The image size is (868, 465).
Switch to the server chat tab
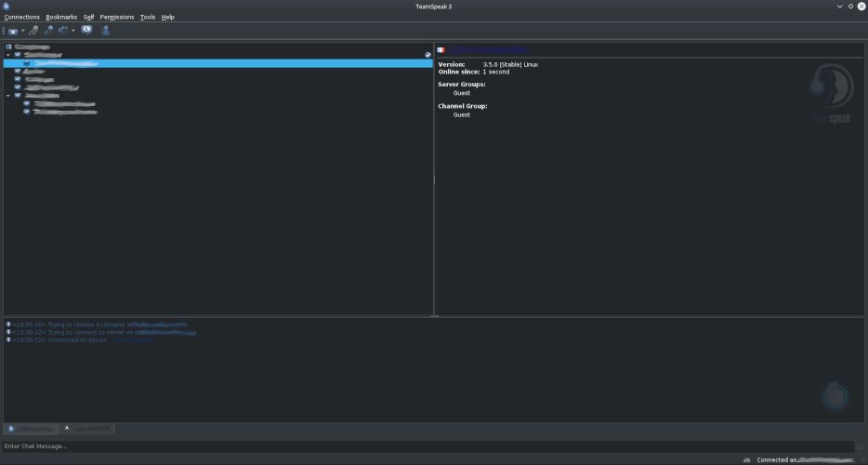pos(31,429)
